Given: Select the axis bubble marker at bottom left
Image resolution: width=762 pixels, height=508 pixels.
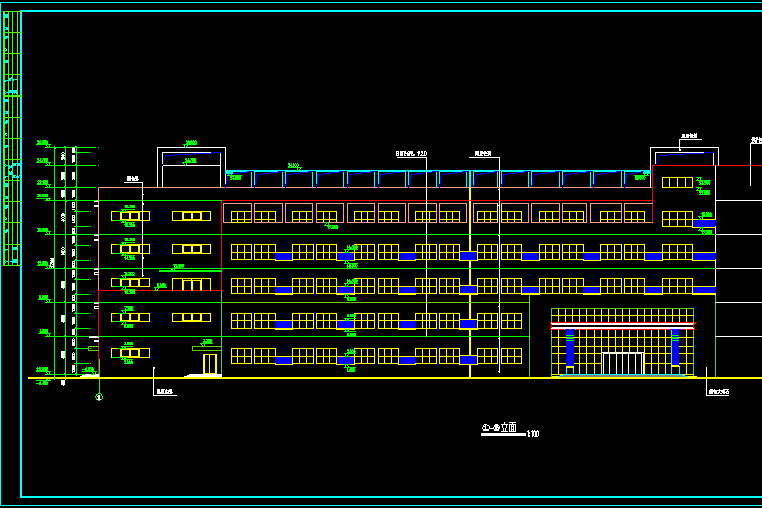Looking at the screenshot, I should (x=98, y=397).
